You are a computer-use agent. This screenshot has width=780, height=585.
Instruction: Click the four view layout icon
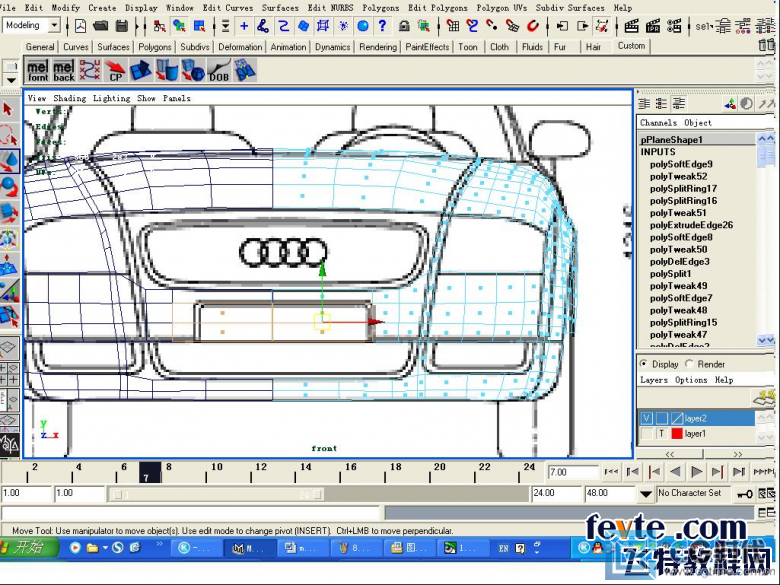tap(9, 374)
